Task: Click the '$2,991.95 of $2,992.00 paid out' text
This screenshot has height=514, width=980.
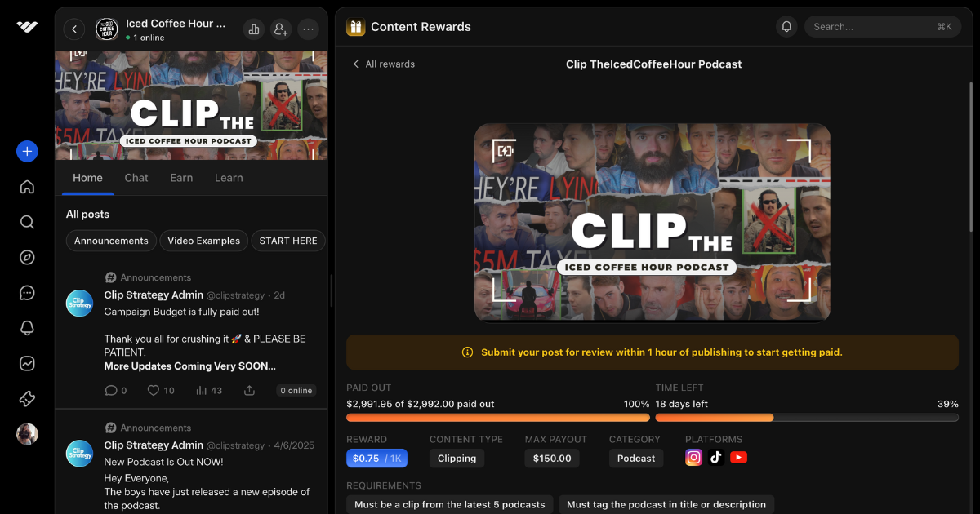Action: coord(421,404)
